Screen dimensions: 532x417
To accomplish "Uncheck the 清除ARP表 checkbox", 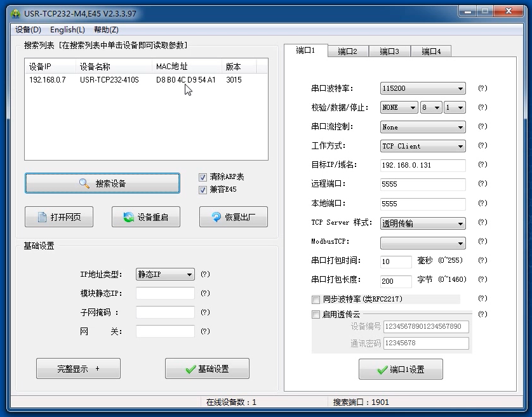I will click(203, 177).
